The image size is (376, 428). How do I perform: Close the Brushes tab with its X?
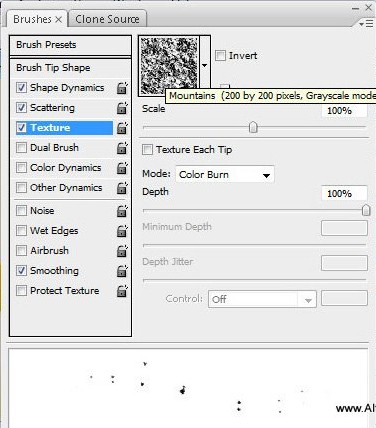[58, 20]
